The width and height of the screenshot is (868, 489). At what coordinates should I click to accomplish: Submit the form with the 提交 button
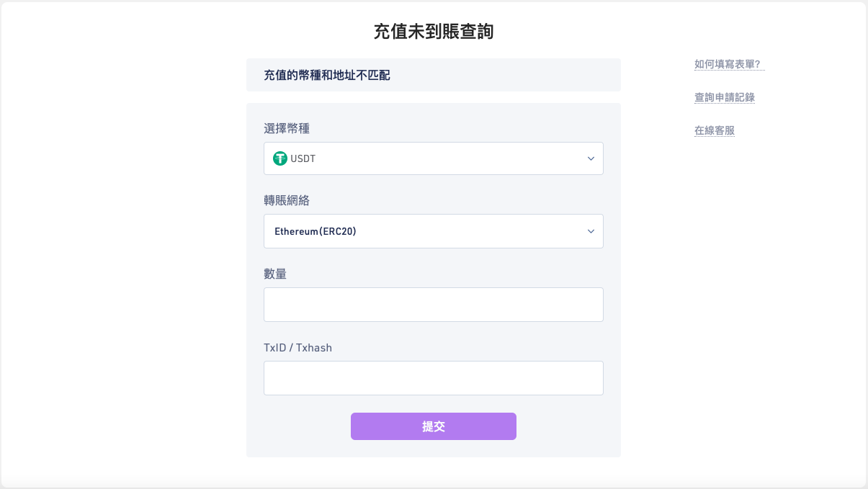(434, 426)
